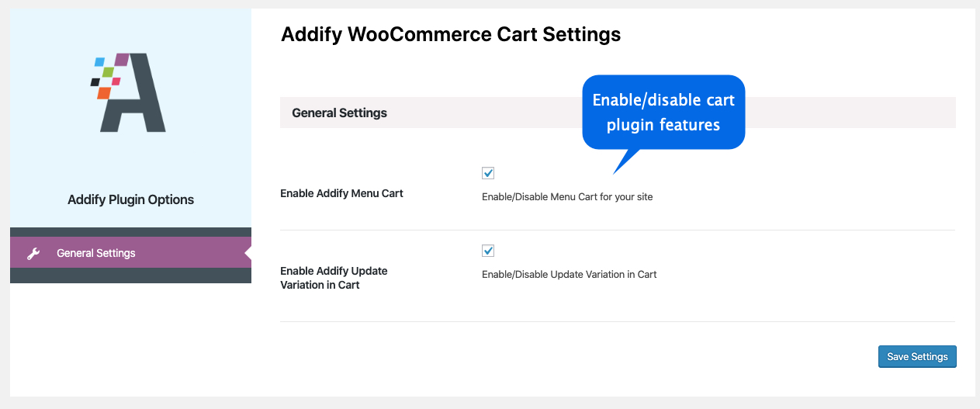
Task: Click the Enable Addify Menu Cart label
Action: (x=341, y=193)
